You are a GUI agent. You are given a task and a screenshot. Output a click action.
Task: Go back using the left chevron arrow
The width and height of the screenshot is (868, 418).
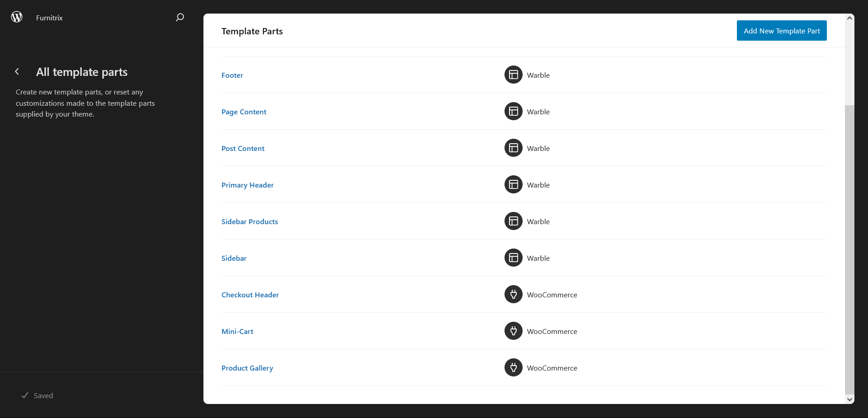(x=17, y=71)
